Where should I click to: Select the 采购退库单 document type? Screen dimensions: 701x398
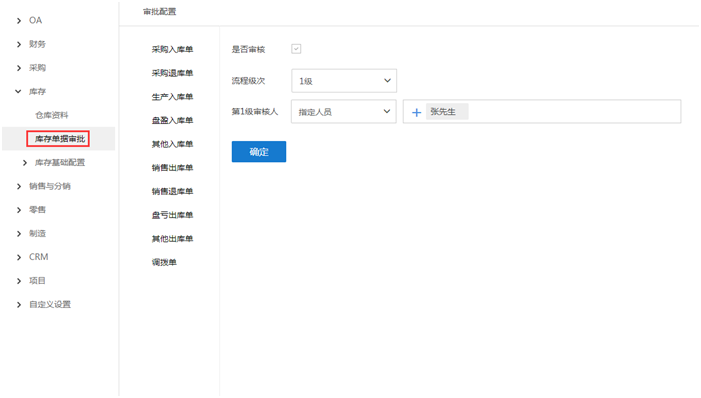pyautogui.click(x=172, y=73)
